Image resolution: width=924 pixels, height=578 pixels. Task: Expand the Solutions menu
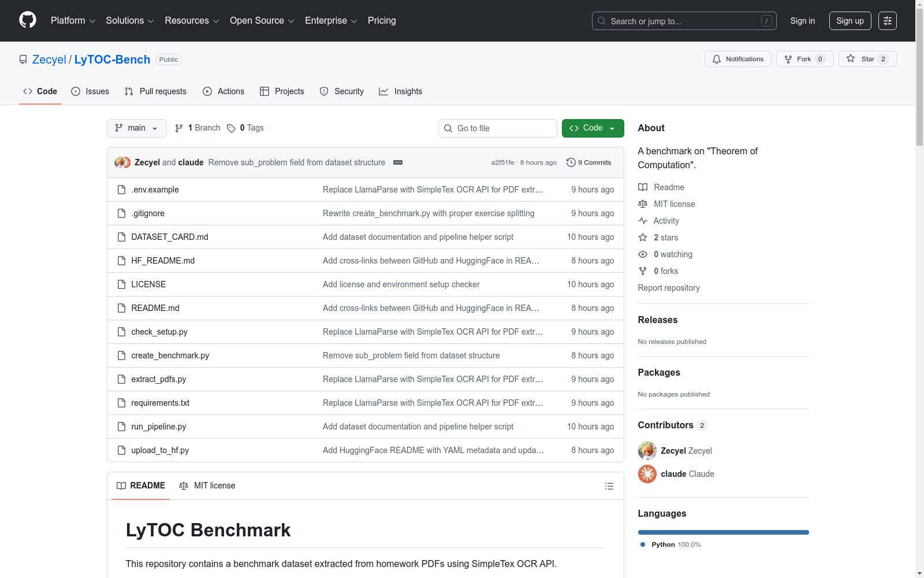(130, 21)
